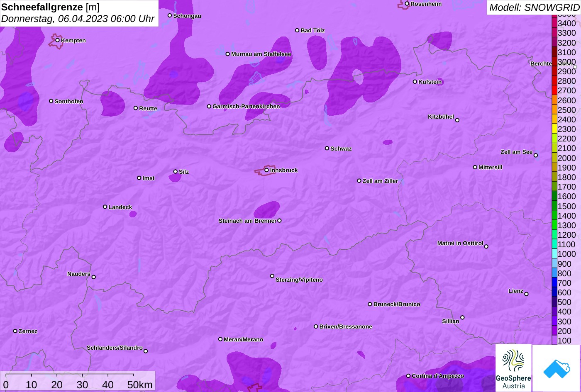Click the Kitzbühel location marker
Viewport: 581px width, 392px height.
(x=457, y=120)
